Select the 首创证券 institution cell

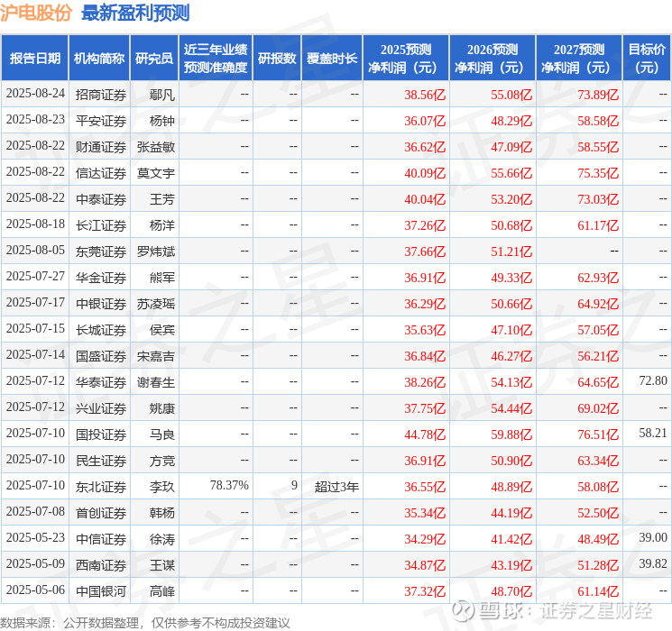click(x=101, y=513)
